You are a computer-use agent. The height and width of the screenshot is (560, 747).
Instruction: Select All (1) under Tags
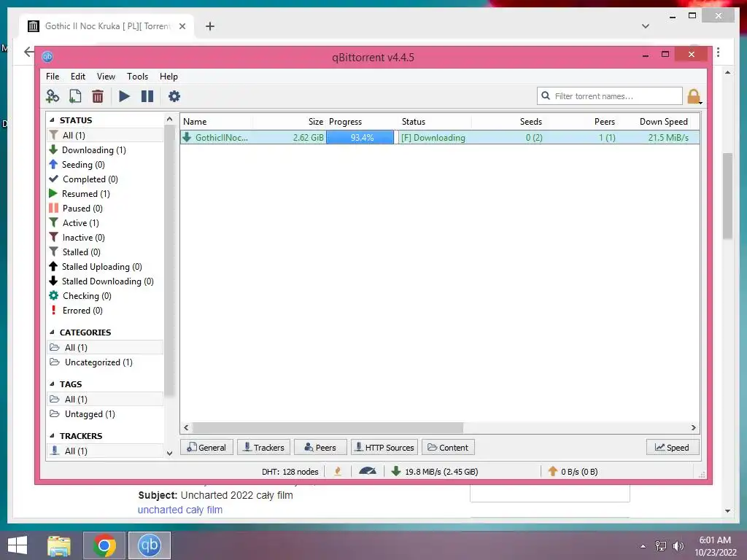pyautogui.click(x=105, y=399)
